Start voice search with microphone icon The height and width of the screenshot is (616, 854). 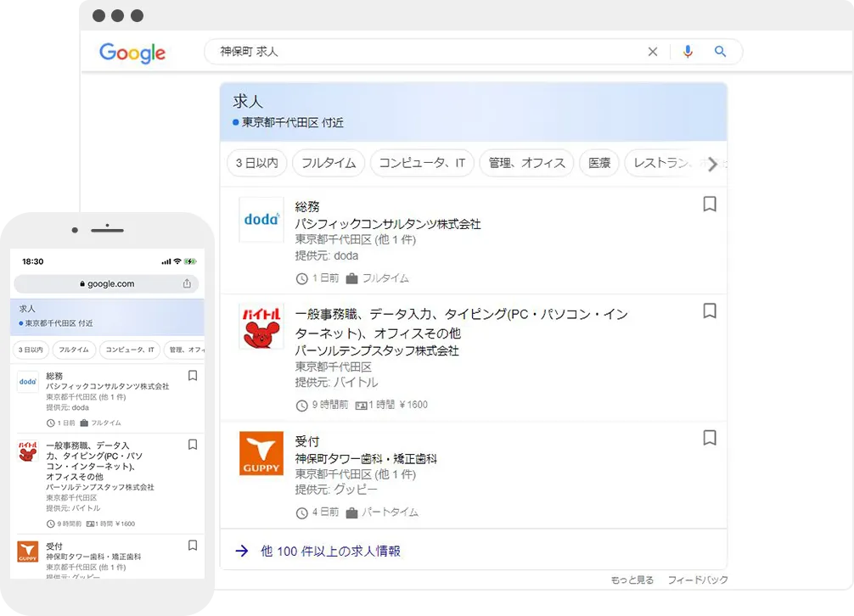[x=688, y=51]
